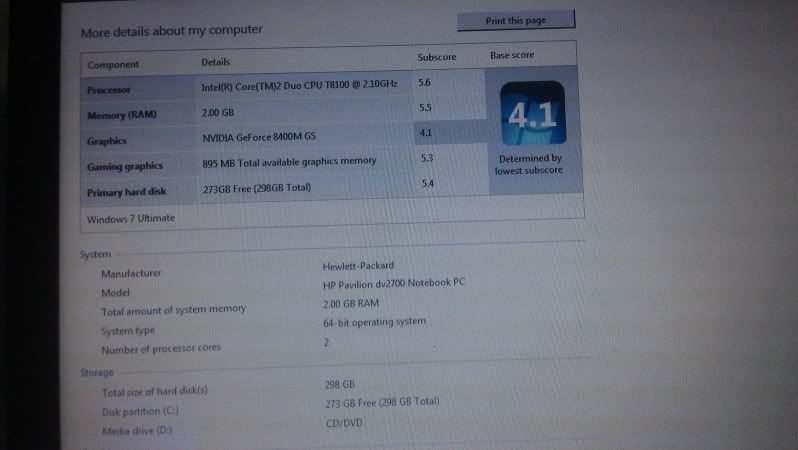Screen dimensions: 798x450
Task: Click the 5.6 processor subscore
Action: point(424,82)
